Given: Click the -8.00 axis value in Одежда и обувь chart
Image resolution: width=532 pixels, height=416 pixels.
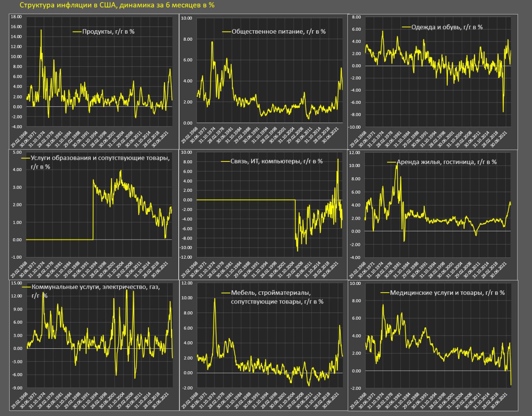Looking at the screenshot, I should (x=355, y=115).
